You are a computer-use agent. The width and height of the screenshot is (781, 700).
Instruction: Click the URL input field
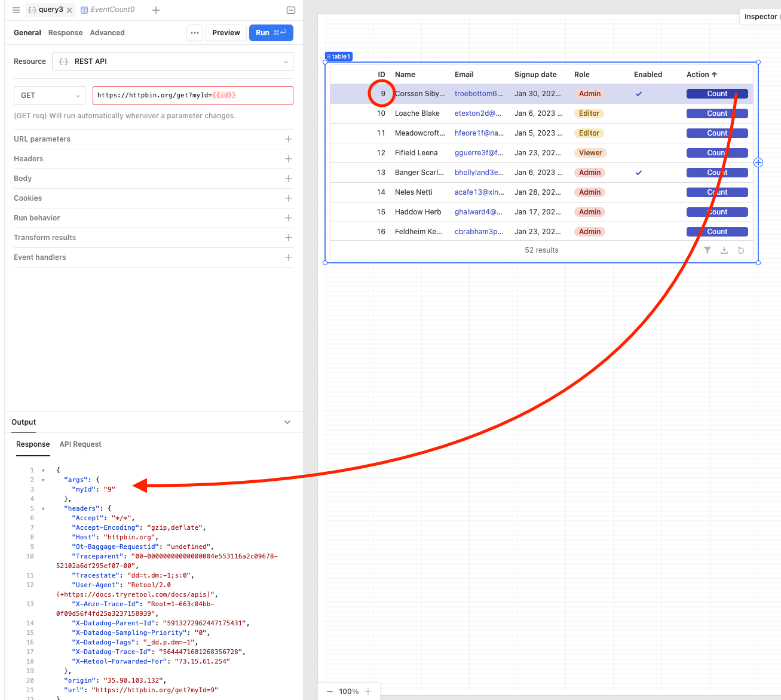point(192,96)
